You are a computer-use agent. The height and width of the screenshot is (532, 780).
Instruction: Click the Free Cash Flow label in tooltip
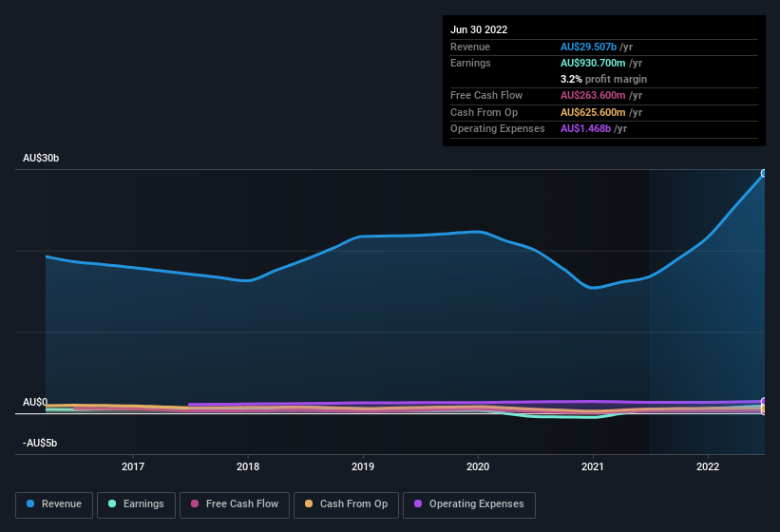coord(486,95)
